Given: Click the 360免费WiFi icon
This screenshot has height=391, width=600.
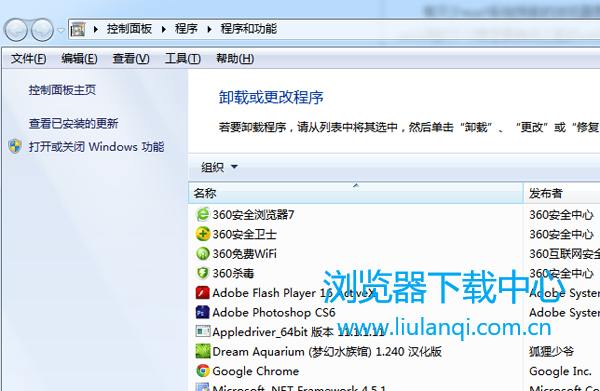Looking at the screenshot, I should point(203,253).
